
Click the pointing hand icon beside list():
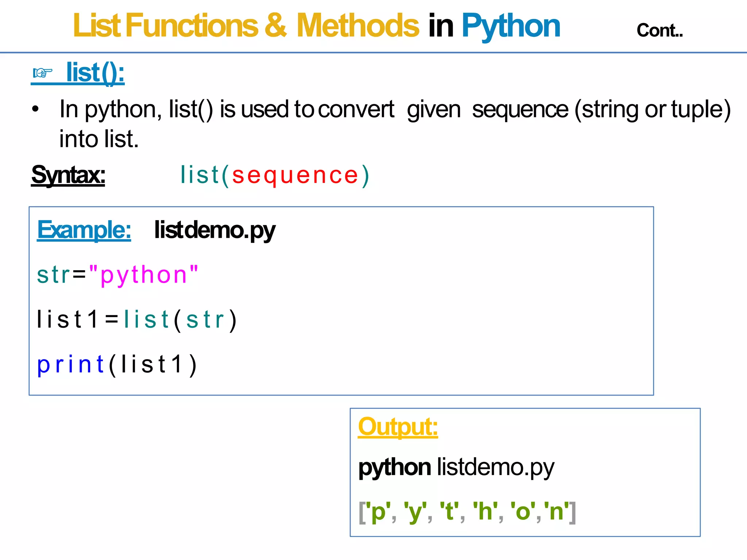42,73
